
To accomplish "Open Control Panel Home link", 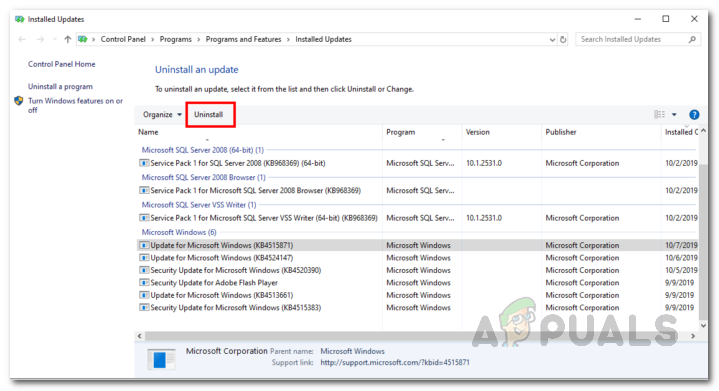I will click(x=61, y=64).
